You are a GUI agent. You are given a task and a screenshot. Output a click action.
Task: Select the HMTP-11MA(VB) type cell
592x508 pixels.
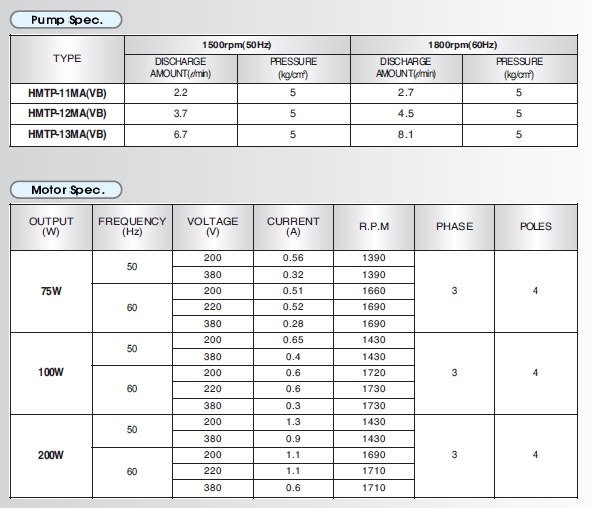67,93
